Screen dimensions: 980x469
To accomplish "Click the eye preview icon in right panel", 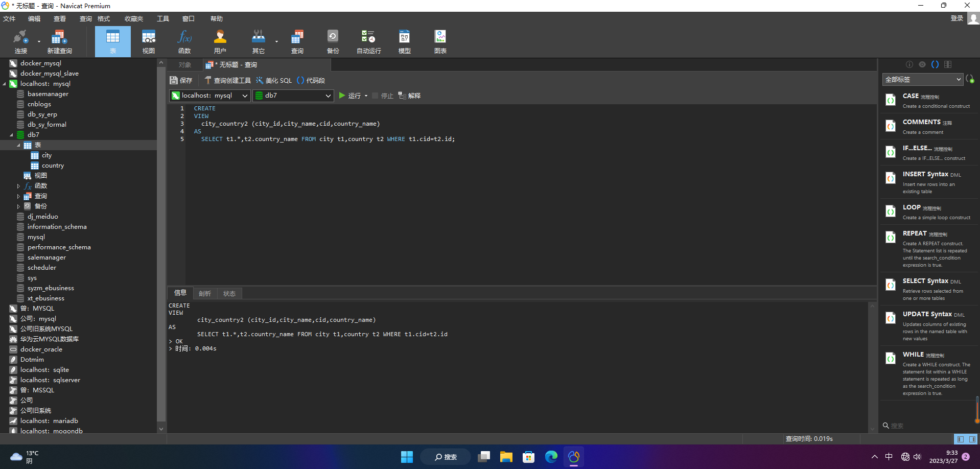I will click(922, 64).
